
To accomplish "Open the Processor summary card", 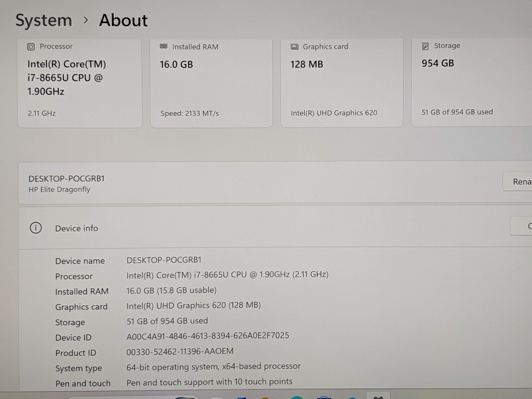I will (80, 83).
